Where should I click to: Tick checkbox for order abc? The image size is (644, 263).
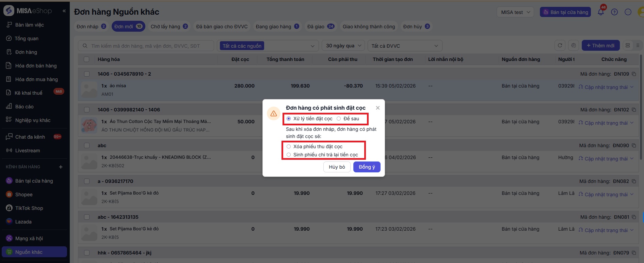point(86,145)
